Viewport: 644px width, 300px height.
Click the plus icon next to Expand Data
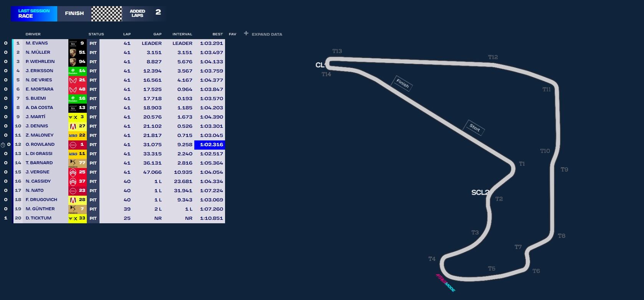tap(246, 33)
